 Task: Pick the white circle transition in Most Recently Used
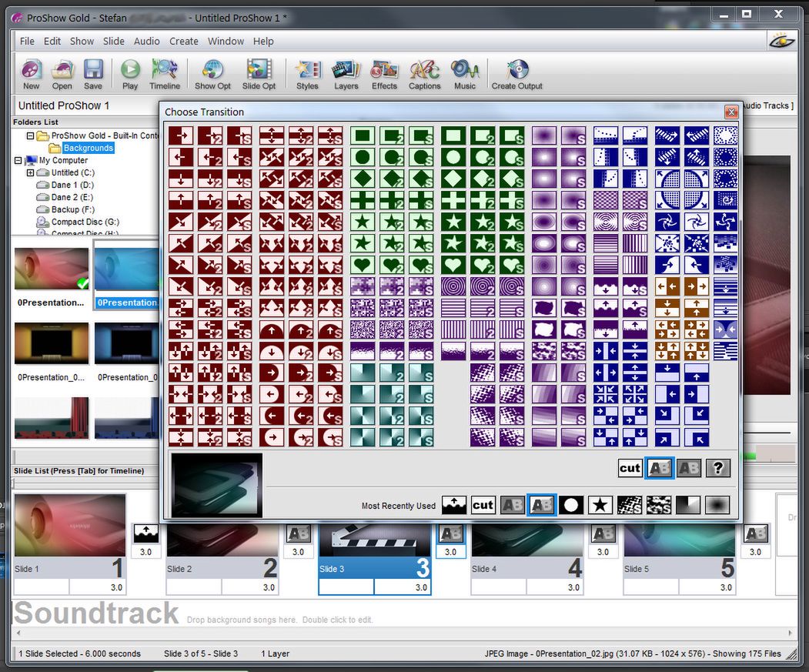[571, 505]
